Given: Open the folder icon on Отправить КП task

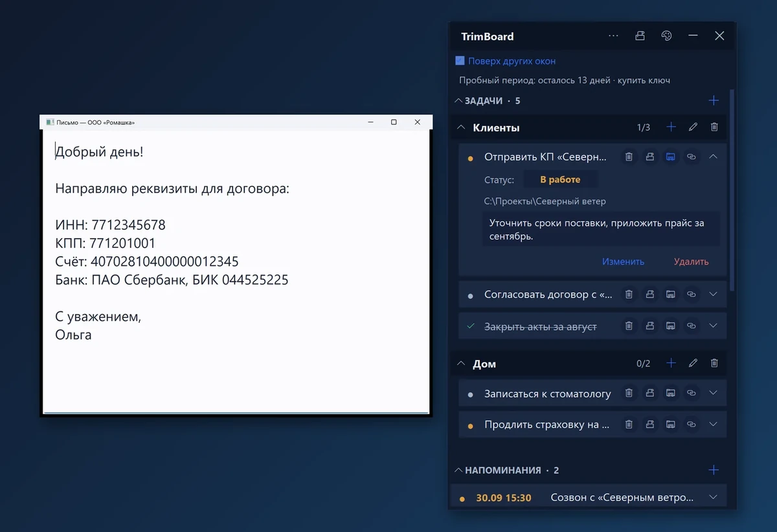Looking at the screenshot, I should tap(671, 157).
